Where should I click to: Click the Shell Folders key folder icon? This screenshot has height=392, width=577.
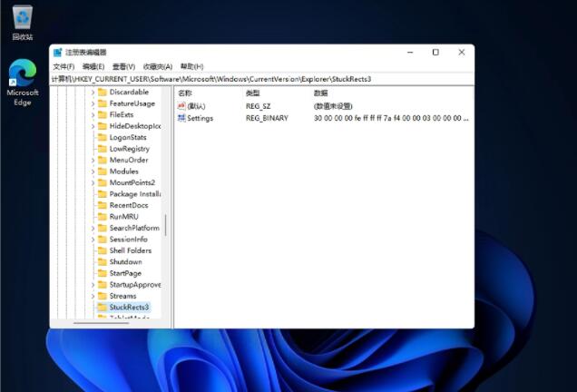(103, 250)
